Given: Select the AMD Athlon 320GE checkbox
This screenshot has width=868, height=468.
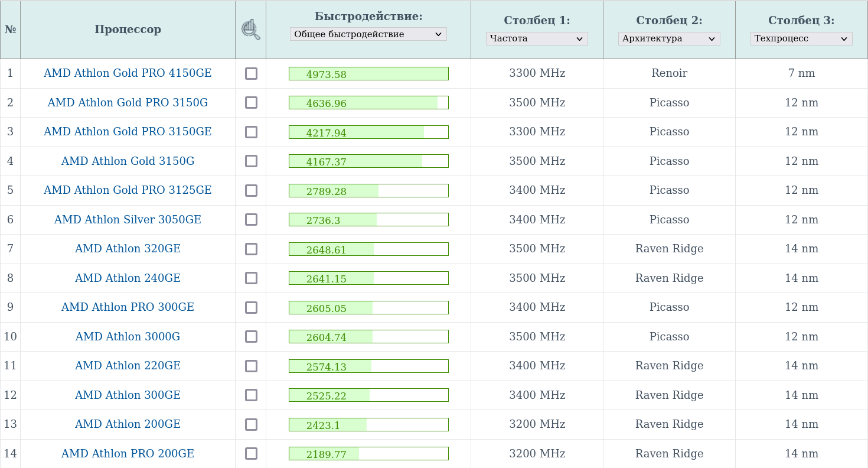Looking at the screenshot, I should tap(251, 249).
